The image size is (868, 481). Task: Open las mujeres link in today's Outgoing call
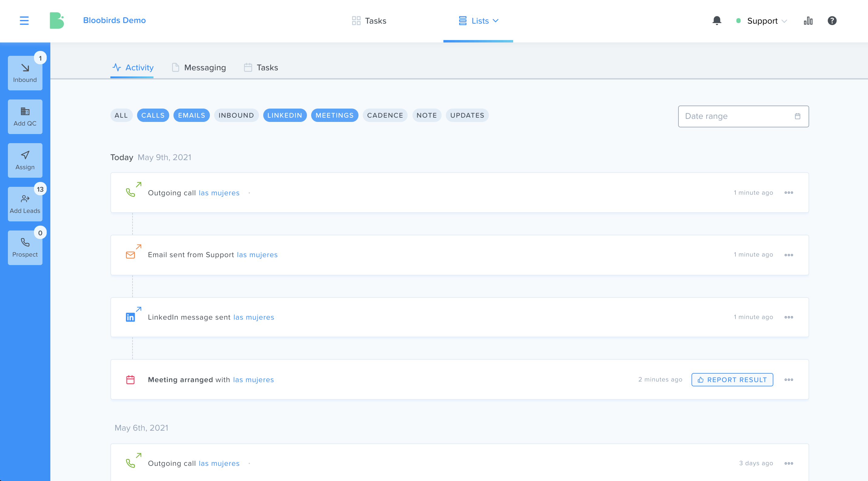(219, 193)
